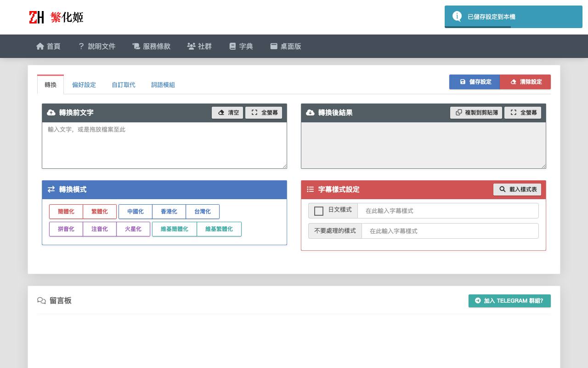Click the floppy disk icon in 儲存設定
Image resolution: width=588 pixels, height=368 pixels.
point(463,82)
